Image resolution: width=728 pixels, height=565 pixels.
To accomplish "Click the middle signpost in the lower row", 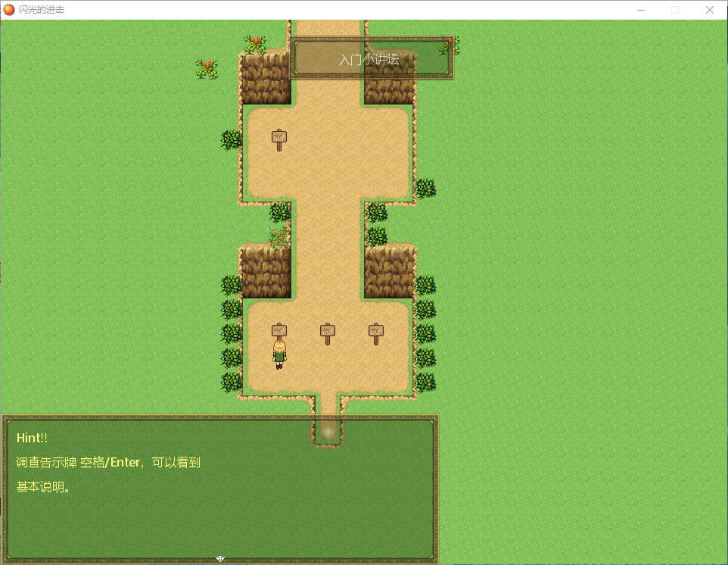I will point(328,332).
